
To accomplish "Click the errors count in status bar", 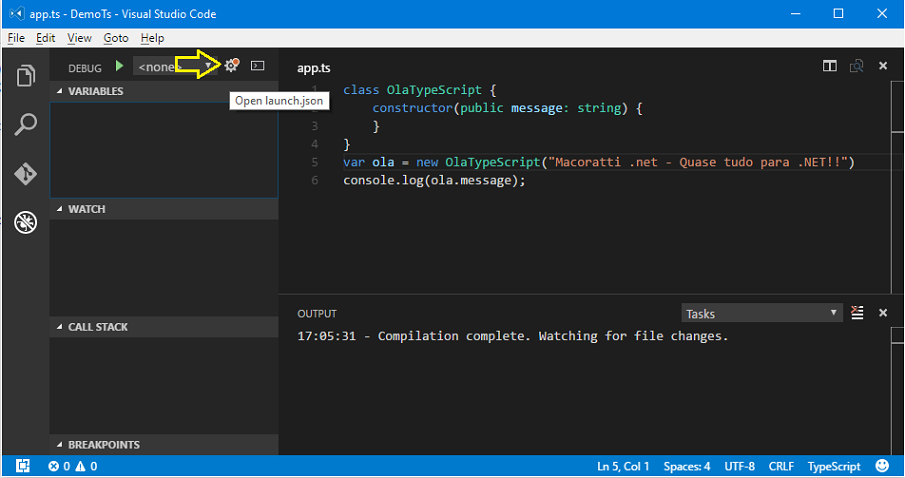I will point(59,466).
